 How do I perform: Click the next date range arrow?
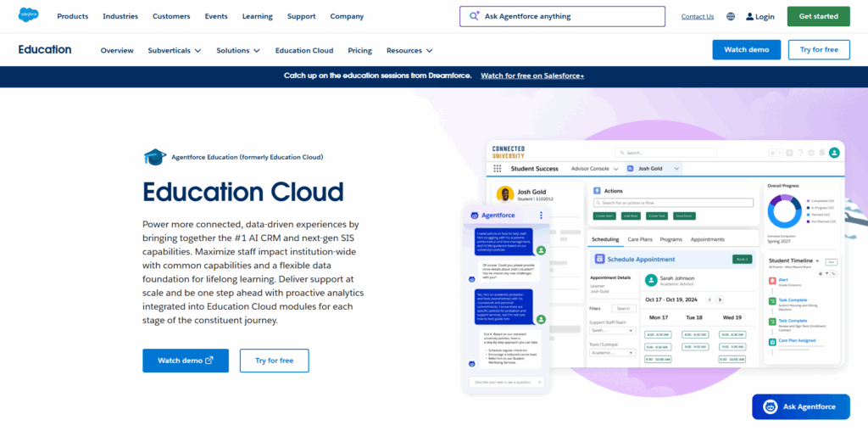pos(721,299)
